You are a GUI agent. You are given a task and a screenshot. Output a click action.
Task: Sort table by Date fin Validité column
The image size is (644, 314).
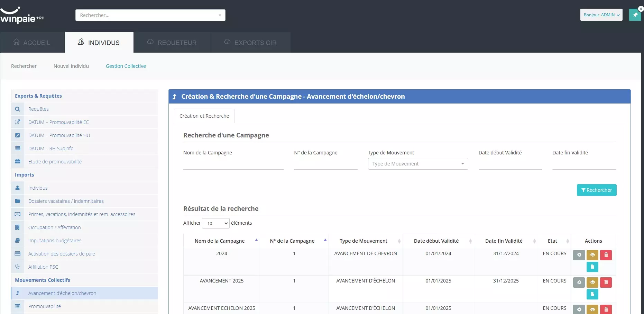[x=506, y=241]
